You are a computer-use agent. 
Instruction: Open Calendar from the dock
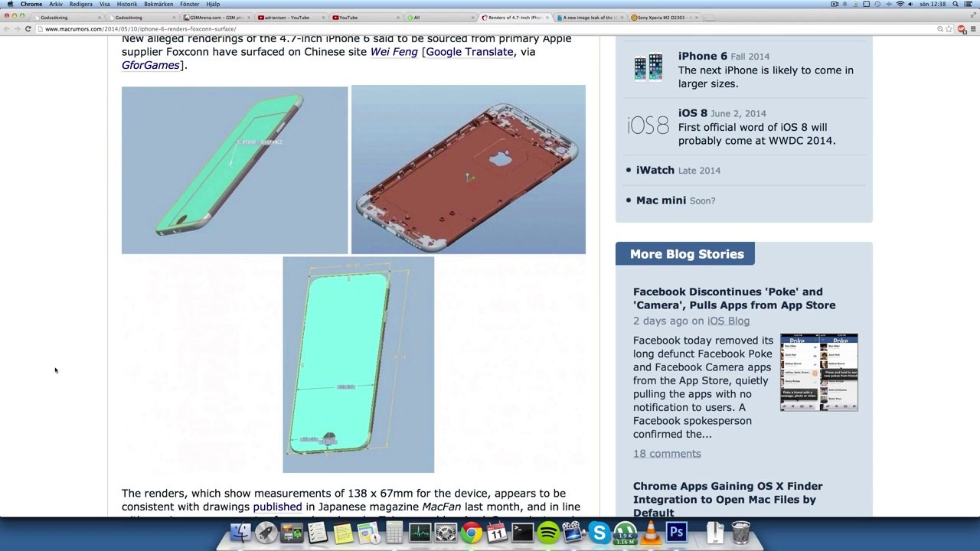click(x=497, y=532)
